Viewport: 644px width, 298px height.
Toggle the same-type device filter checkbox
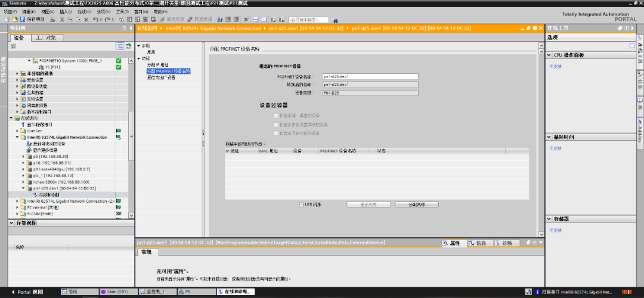pyautogui.click(x=276, y=116)
